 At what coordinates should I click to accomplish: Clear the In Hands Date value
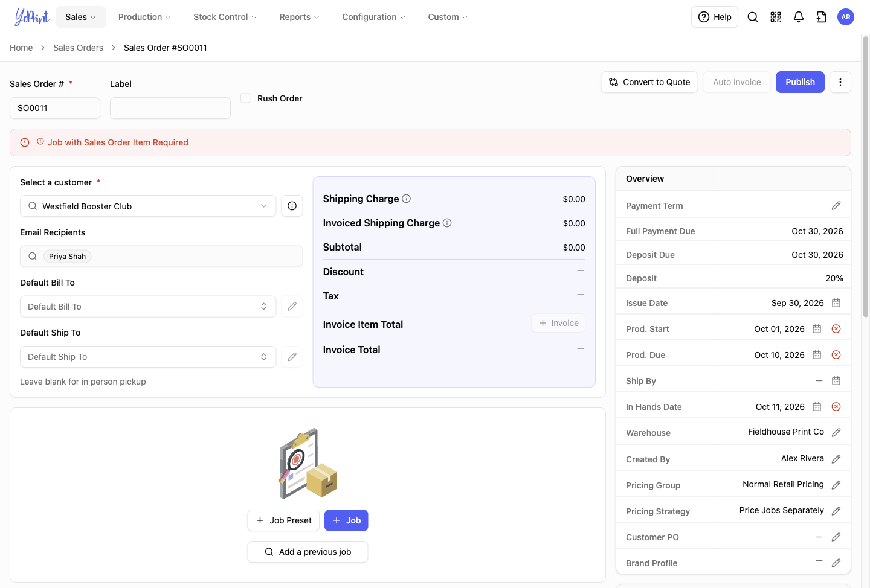click(x=836, y=407)
